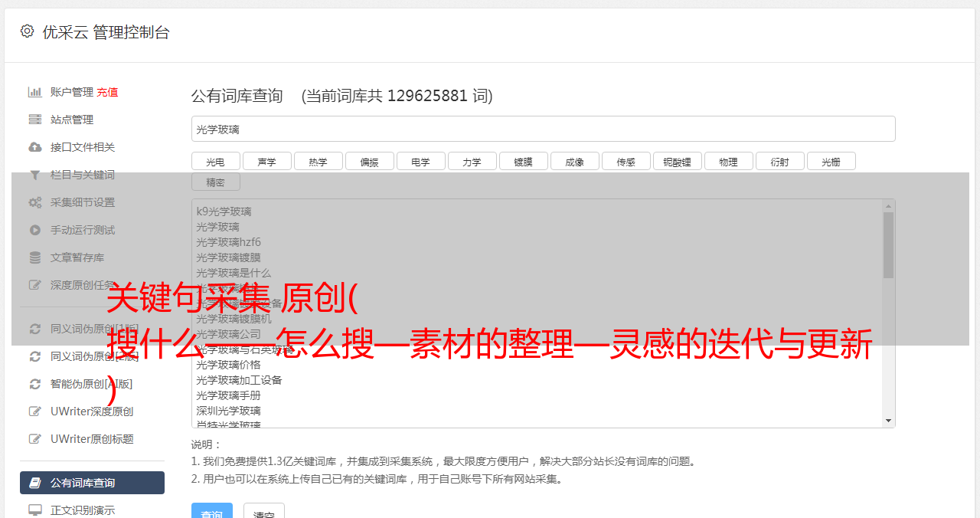Click the server icon for 站点管理
The width and height of the screenshot is (980, 518).
click(x=35, y=120)
